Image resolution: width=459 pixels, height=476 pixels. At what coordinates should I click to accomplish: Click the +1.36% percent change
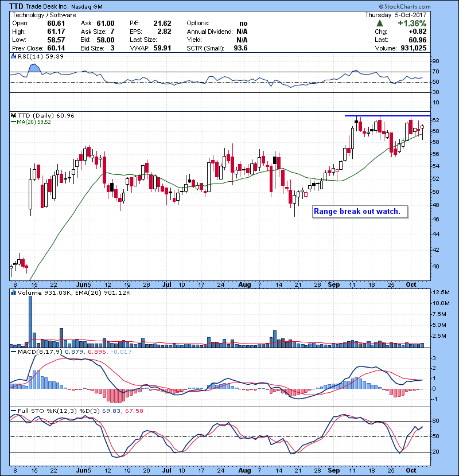point(412,24)
